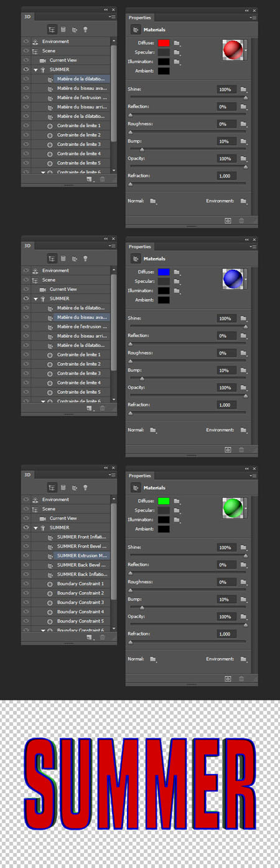Select 3D tab of panel with Boundary Constraints
Image resolution: width=280 pixels, height=868 pixels.
27,474
